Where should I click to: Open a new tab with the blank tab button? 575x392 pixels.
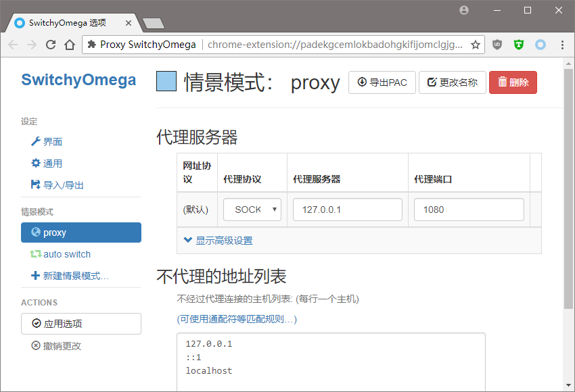click(x=154, y=24)
